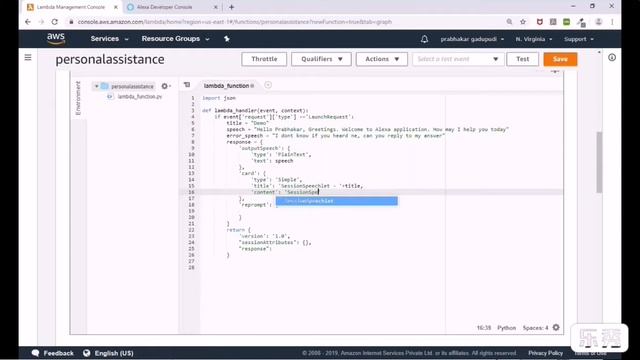Reload the browser page
Image resolution: width=640 pixels, height=360 pixels.
click(x=54, y=22)
